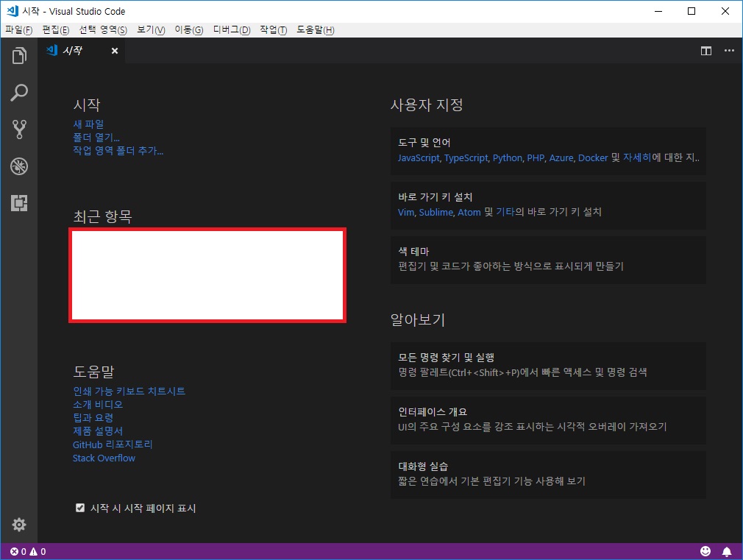Image resolution: width=743 pixels, height=560 pixels.
Task: Click the TypeScript language link
Action: click(x=466, y=158)
